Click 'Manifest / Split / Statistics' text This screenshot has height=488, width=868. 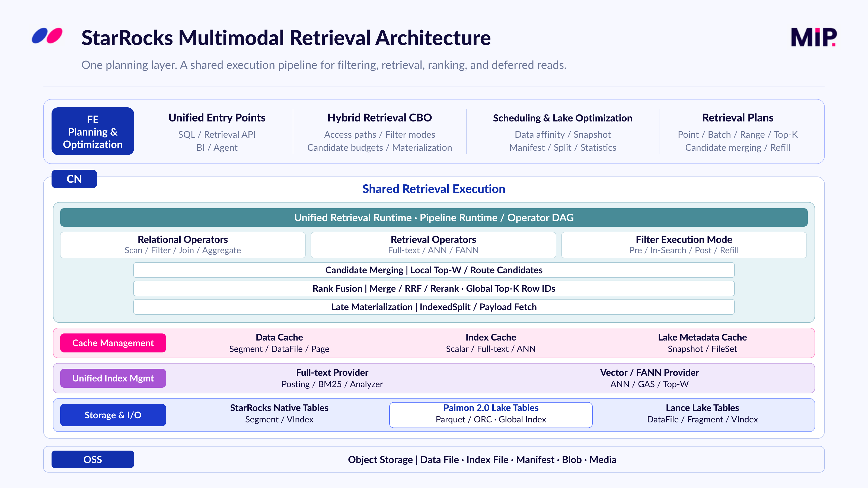[563, 148]
